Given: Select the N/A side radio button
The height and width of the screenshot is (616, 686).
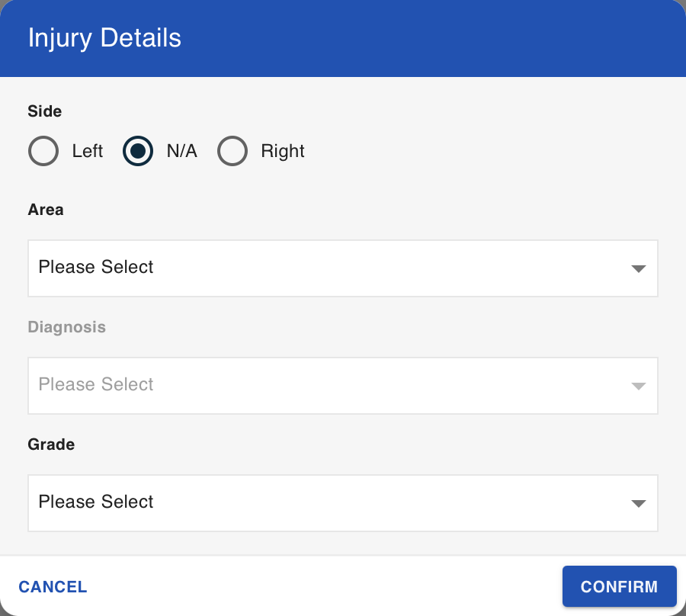Looking at the screenshot, I should (138, 151).
